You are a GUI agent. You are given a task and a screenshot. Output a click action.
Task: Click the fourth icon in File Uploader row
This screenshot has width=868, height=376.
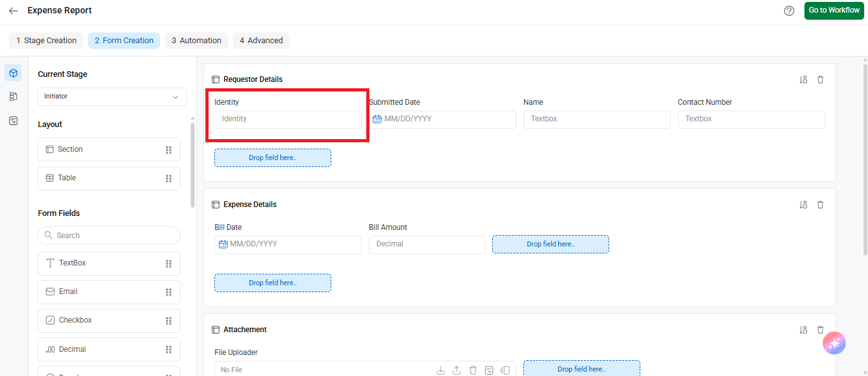(x=489, y=370)
